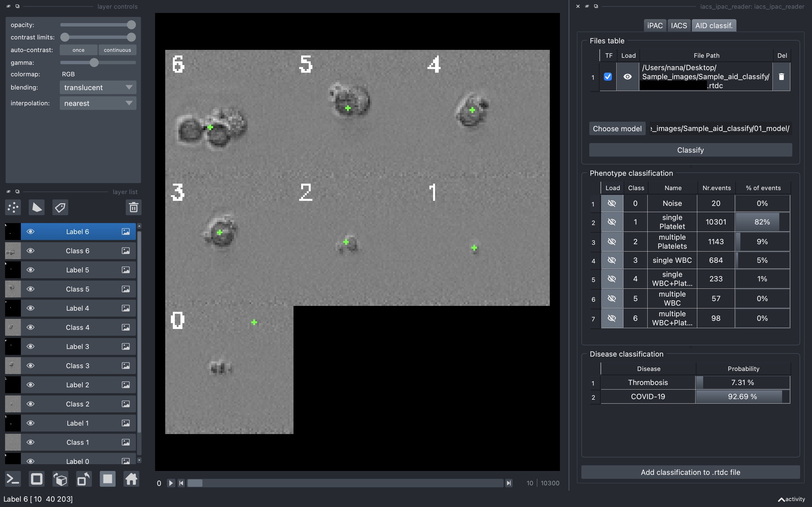Click Add classification to .rtdc file
The height and width of the screenshot is (507, 812).
pyautogui.click(x=690, y=472)
